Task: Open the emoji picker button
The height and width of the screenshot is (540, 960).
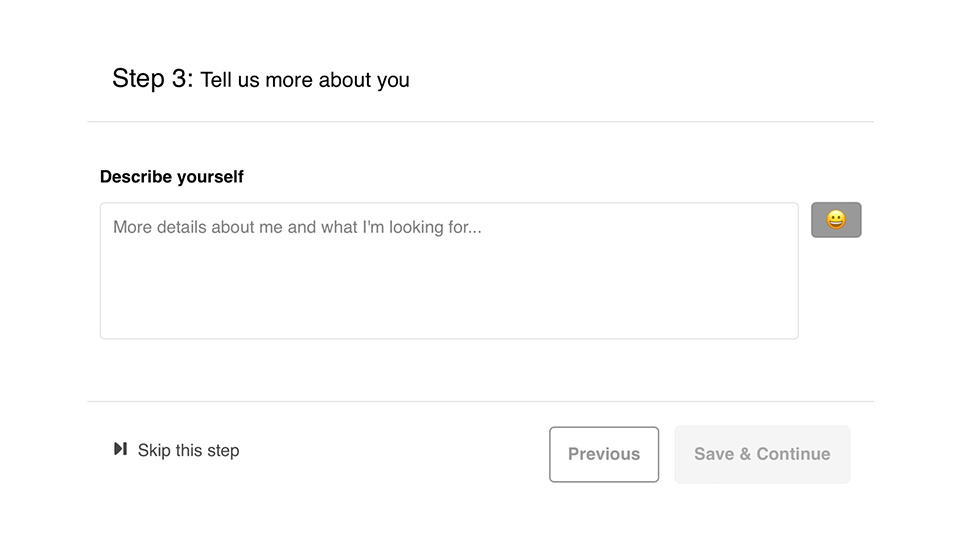Action: 836,220
